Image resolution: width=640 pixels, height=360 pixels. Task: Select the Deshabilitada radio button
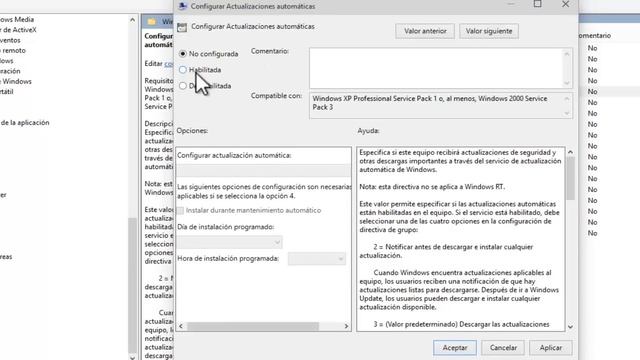coord(182,86)
